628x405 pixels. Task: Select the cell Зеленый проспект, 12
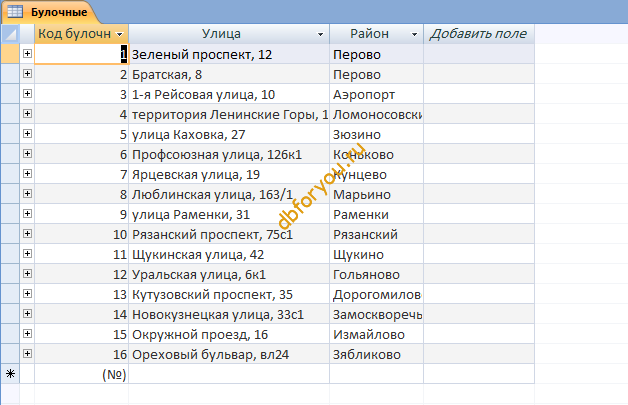pyautogui.click(x=229, y=54)
